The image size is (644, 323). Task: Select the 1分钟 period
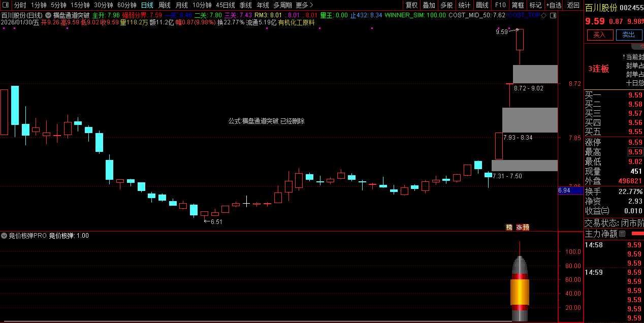coord(39,5)
